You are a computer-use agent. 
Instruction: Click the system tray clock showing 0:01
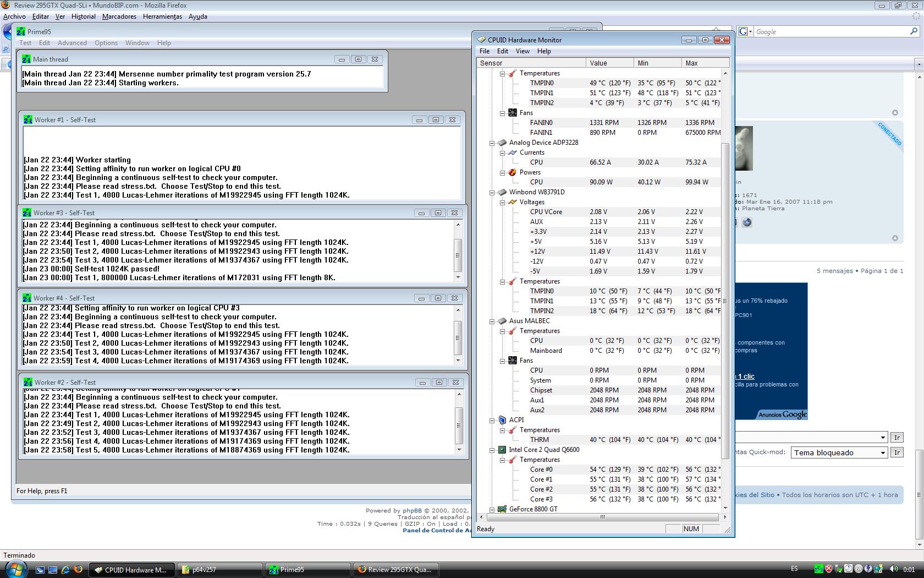pos(909,569)
